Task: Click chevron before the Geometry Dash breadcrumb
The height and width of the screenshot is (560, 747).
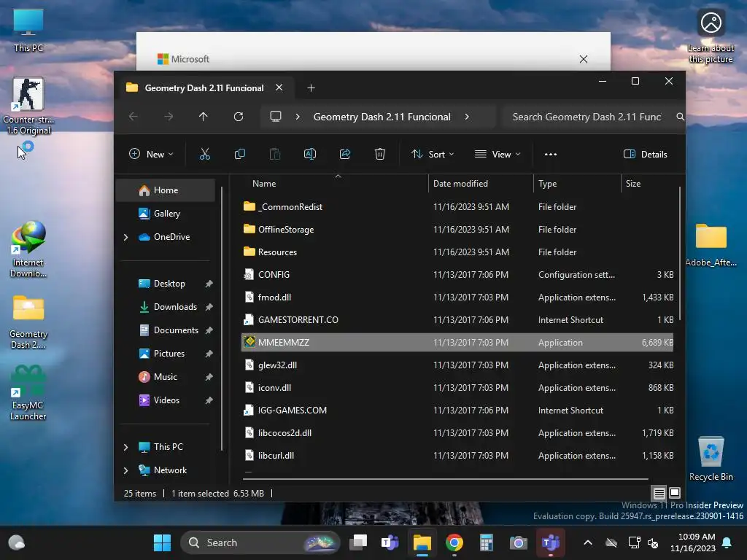Action: coord(298,117)
